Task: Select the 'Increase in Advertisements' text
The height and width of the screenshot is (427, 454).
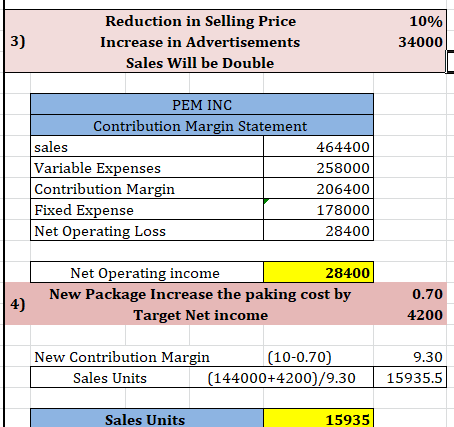Action: [x=200, y=42]
